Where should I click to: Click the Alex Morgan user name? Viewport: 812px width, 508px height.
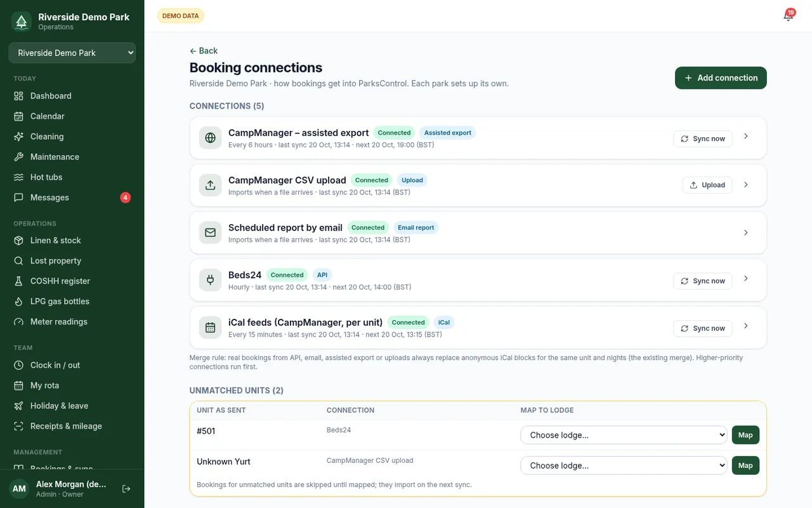point(71,485)
